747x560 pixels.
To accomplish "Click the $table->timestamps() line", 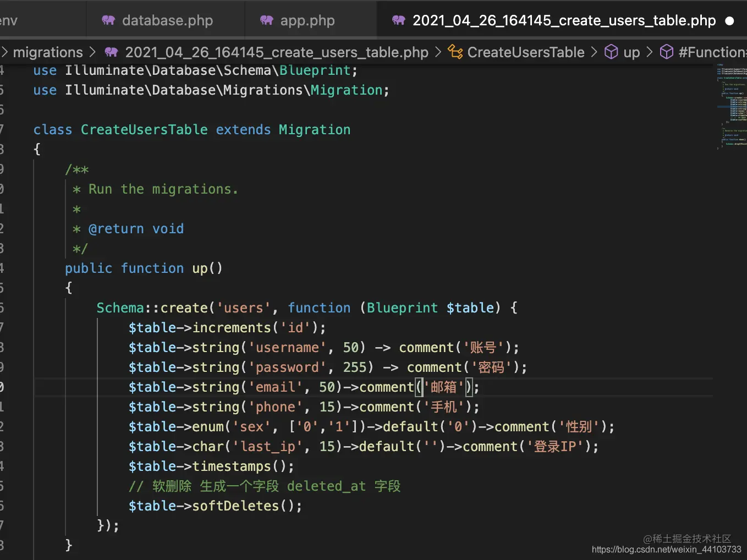I will [x=211, y=466].
